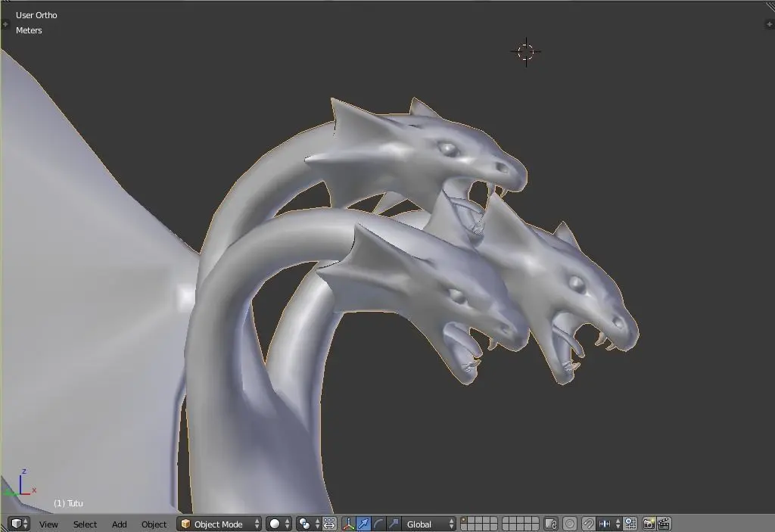Open the viewport shading sphere dropdown

(x=279, y=524)
